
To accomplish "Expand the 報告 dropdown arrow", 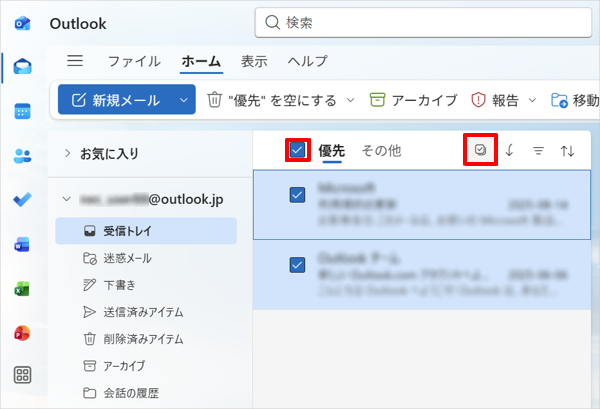I will coord(532,100).
